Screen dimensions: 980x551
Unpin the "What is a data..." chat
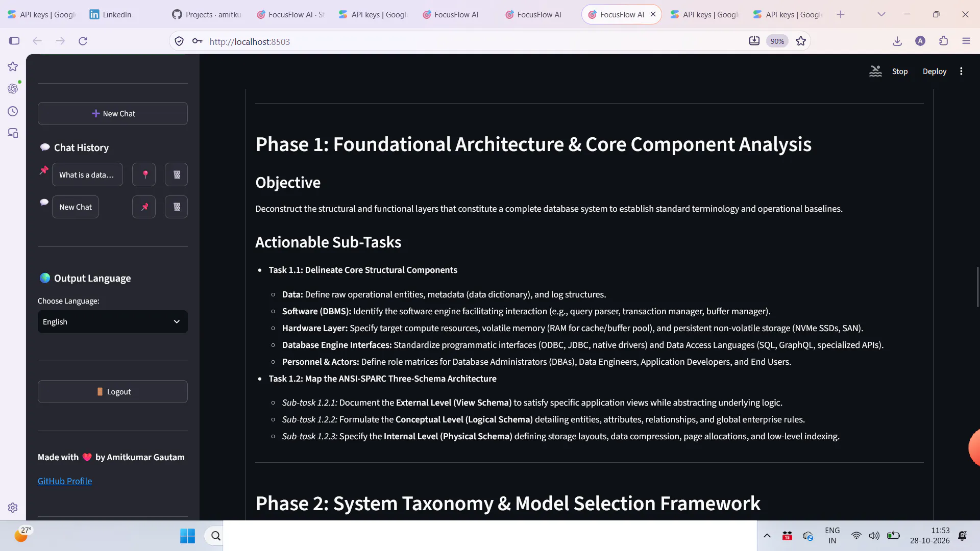click(x=144, y=174)
